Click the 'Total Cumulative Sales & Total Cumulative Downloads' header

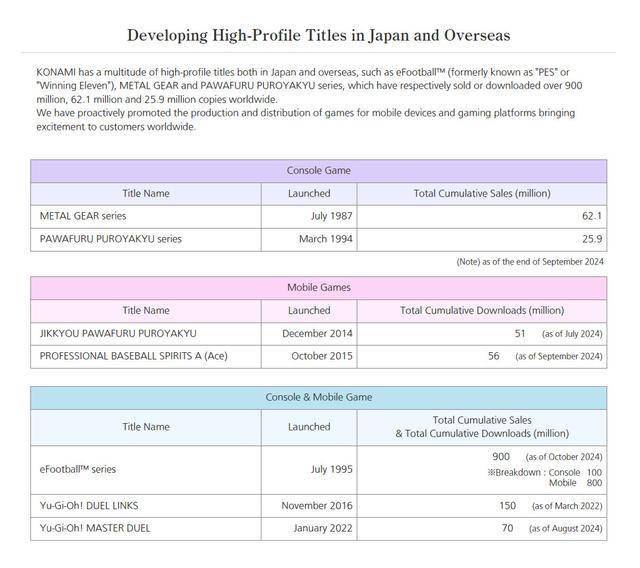482,427
